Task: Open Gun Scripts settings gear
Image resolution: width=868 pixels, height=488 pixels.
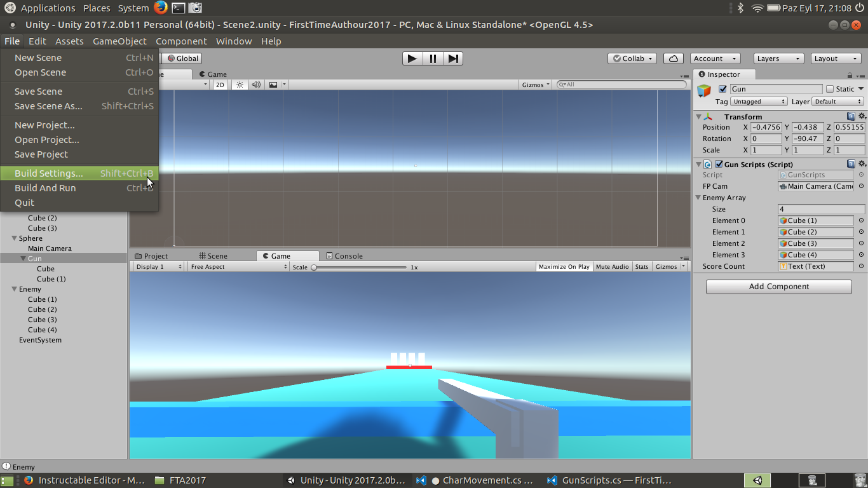Action: pos(862,164)
